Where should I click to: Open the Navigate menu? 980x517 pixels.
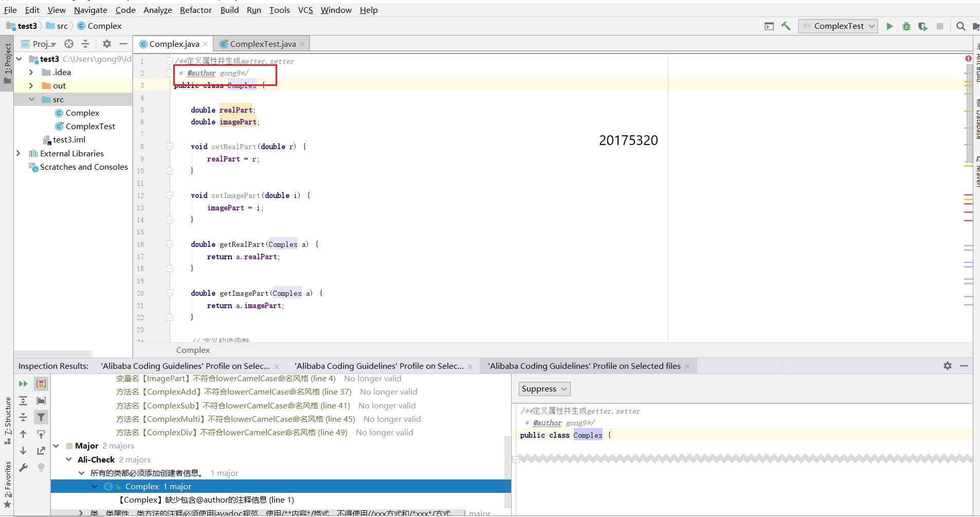(x=90, y=10)
